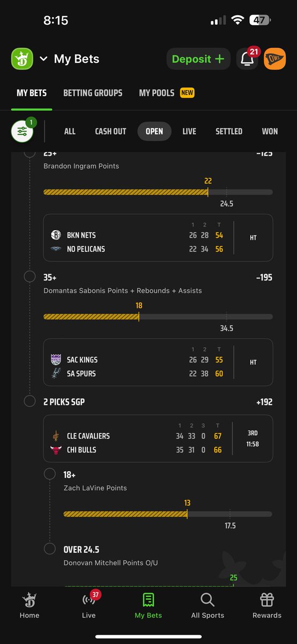297x644 pixels.
Task: Open the orange pennant profile icon
Action: [274, 59]
